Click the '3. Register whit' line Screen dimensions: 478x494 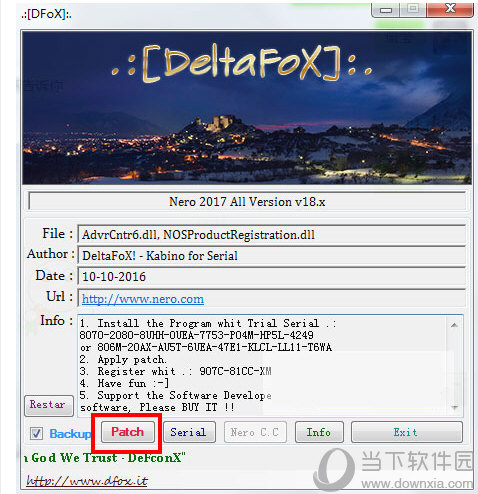(175, 371)
